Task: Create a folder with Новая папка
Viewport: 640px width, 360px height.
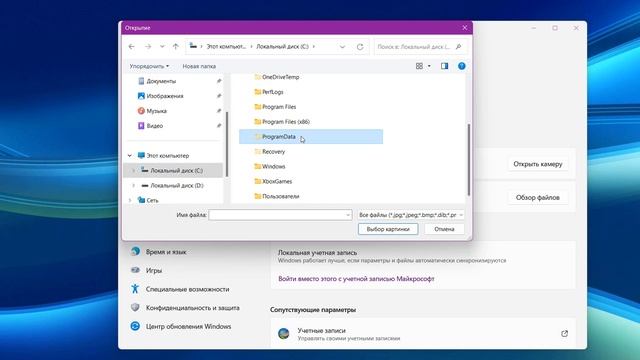Action: coord(199,66)
